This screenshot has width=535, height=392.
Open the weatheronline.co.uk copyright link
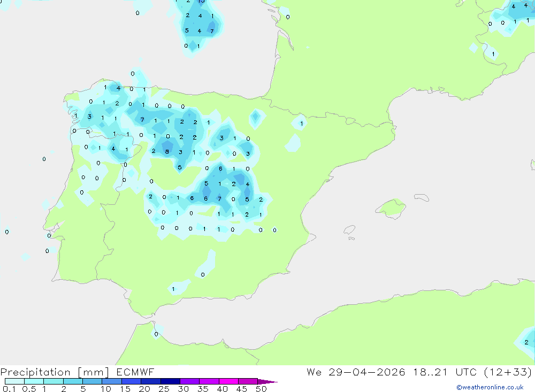coord(490,387)
